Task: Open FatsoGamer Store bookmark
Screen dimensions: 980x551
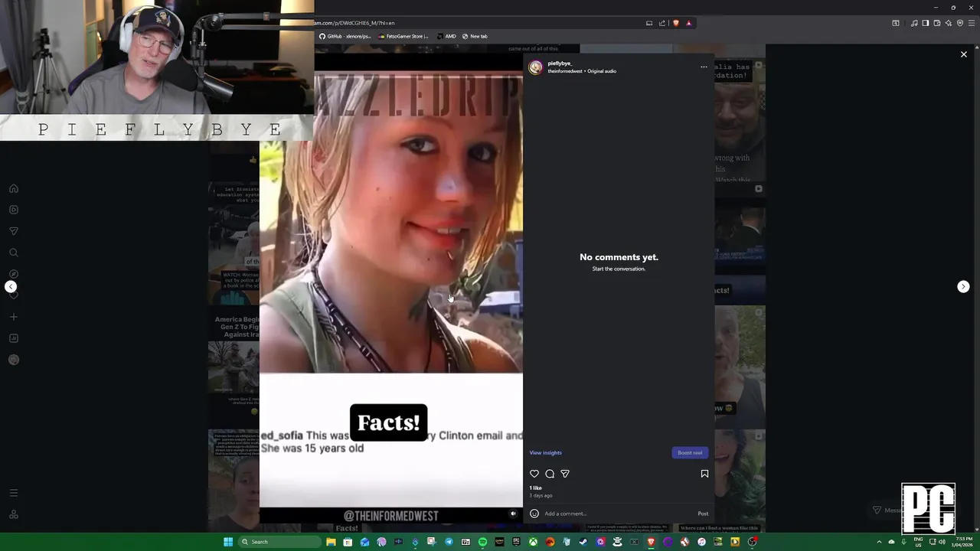Action: pos(403,36)
